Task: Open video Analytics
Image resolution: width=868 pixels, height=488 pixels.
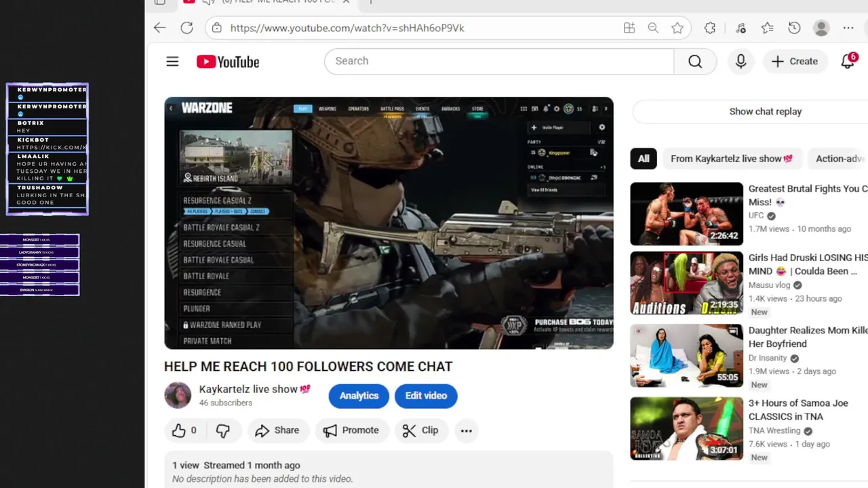Action: point(359,396)
